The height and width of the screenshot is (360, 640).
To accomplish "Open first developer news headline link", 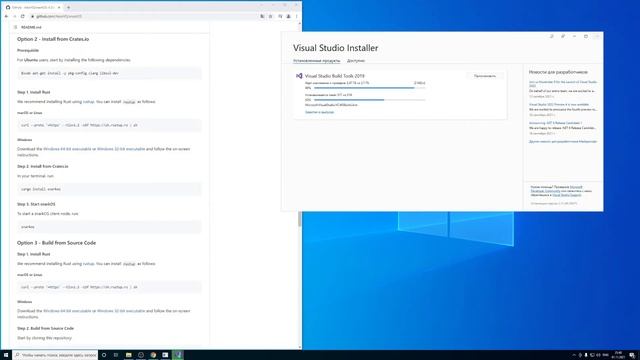I will pyautogui.click(x=563, y=84).
